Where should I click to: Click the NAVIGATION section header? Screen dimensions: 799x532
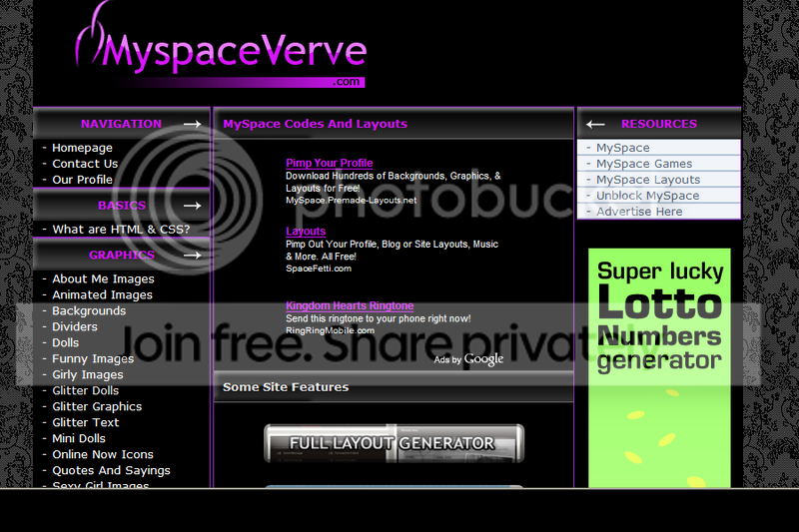[121, 124]
